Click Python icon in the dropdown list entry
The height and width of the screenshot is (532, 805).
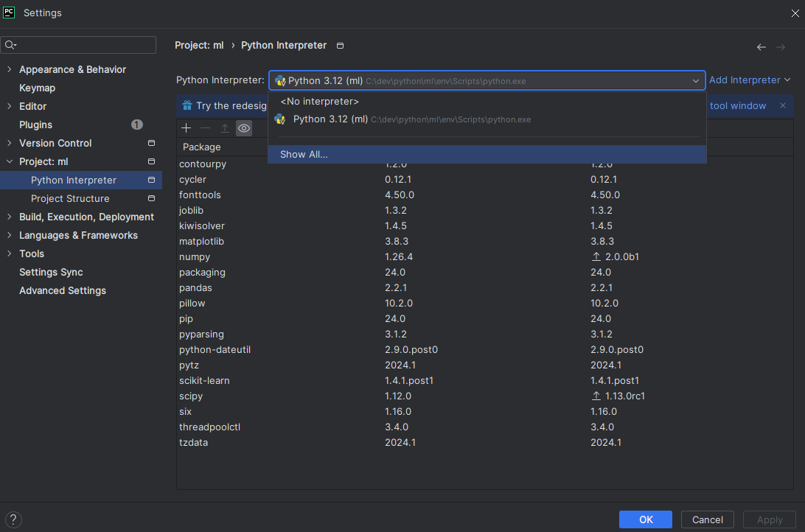pyautogui.click(x=280, y=119)
